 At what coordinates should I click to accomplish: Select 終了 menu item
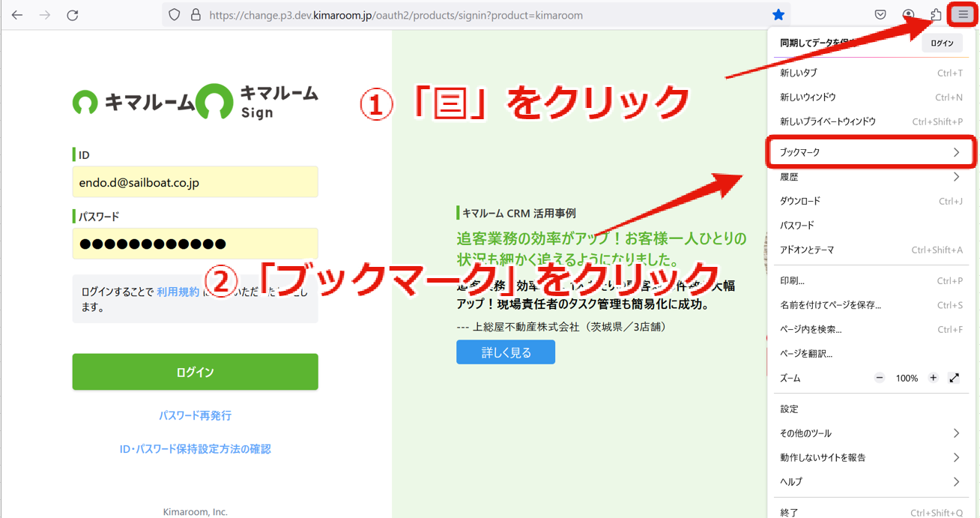871,512
